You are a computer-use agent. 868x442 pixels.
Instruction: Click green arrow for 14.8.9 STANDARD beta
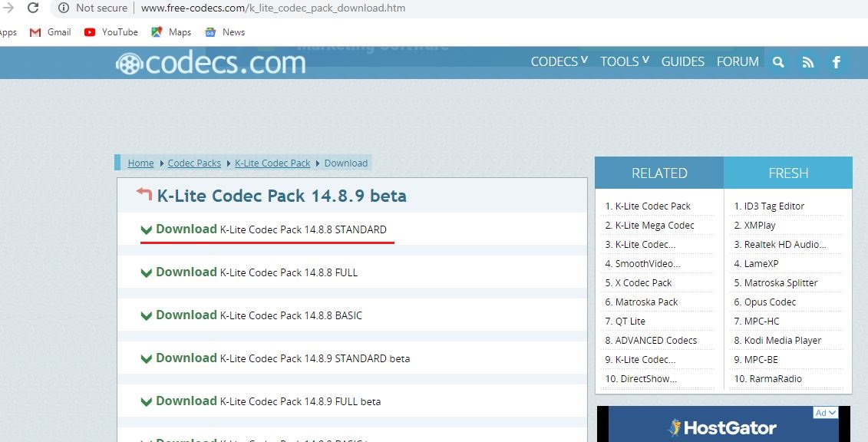pyautogui.click(x=146, y=358)
